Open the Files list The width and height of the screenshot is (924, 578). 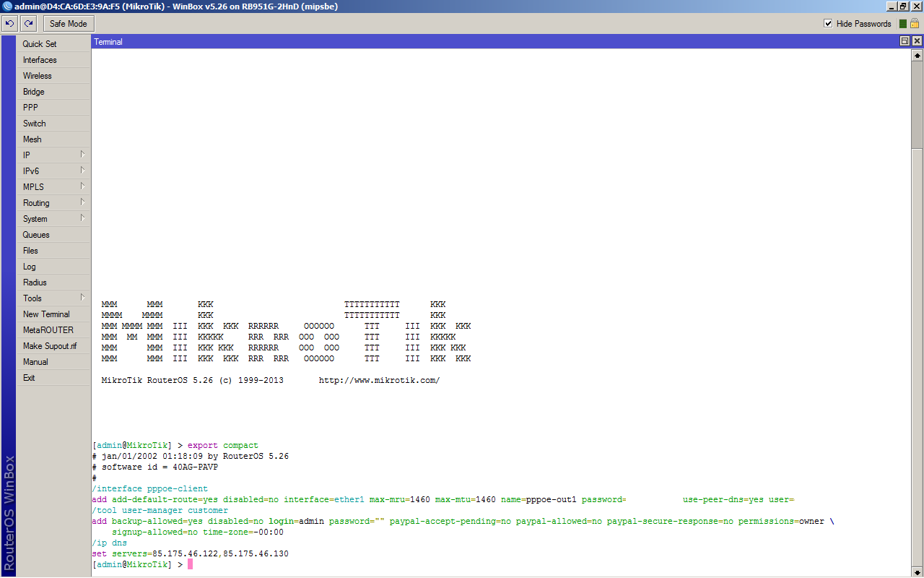coord(53,251)
